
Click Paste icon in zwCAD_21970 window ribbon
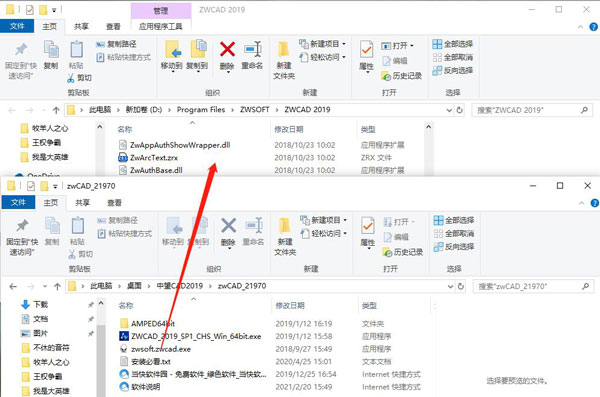[77, 232]
